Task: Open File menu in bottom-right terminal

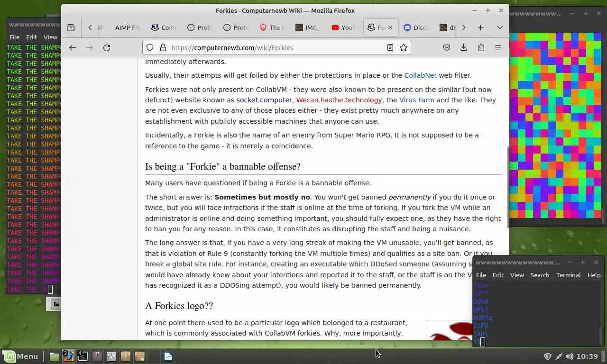Action: coord(481,275)
